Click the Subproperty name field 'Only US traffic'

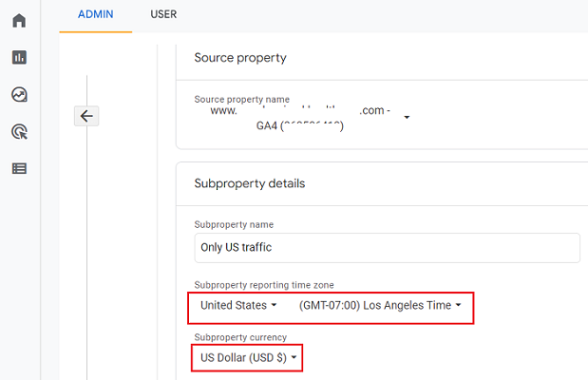[x=387, y=248]
